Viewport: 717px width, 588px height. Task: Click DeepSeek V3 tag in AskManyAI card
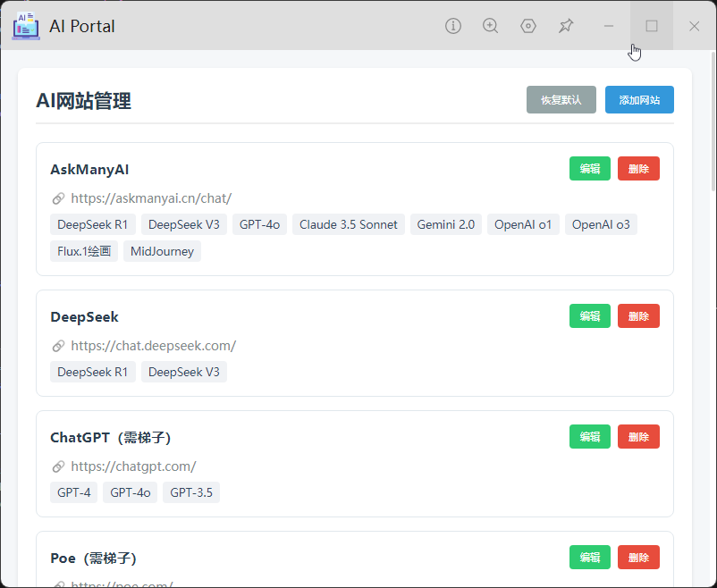pos(184,224)
